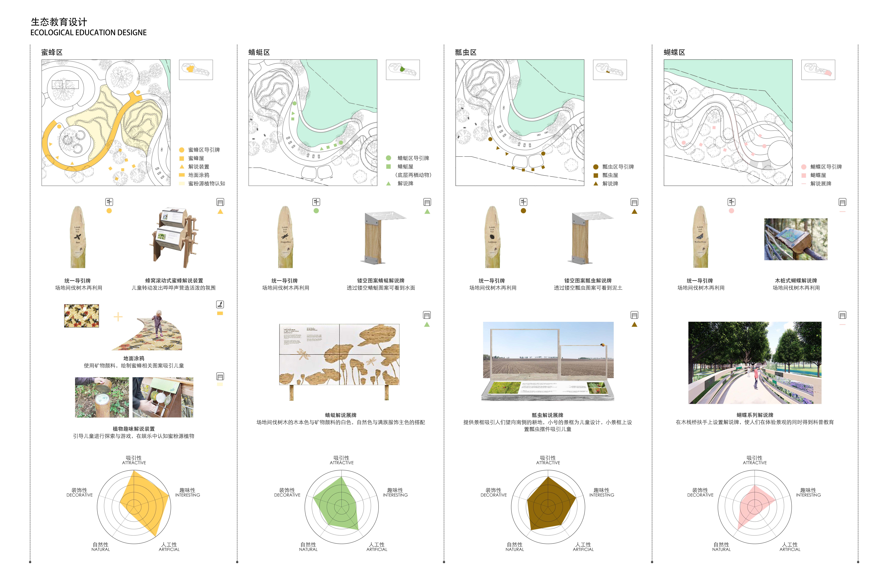Click the board icon beside 蝴蝶系列解说牌 render
The height and width of the screenshot is (588, 888).
(843, 315)
